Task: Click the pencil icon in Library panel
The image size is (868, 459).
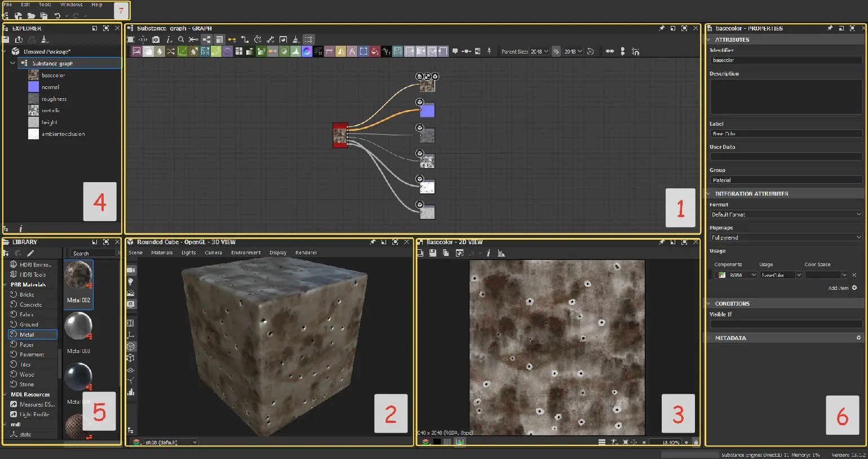Action: (x=30, y=253)
